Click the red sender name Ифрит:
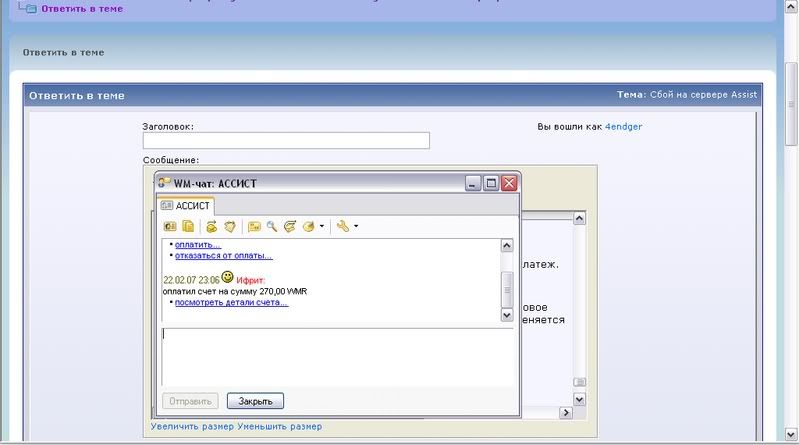The image size is (799, 445). [250, 280]
